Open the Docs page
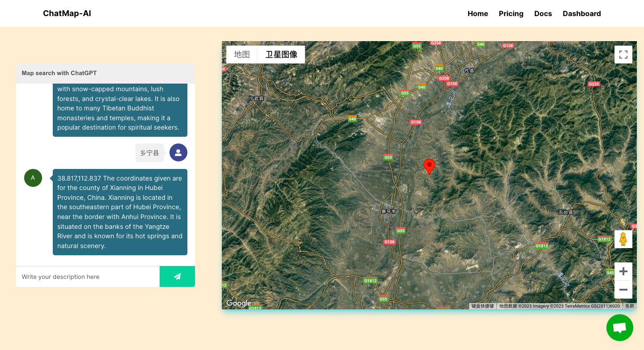This screenshot has width=644, height=350. coord(543,13)
